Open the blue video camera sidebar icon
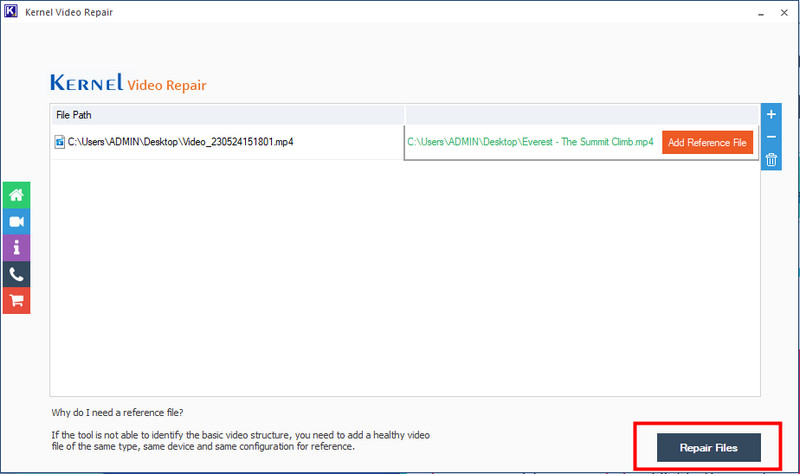Image resolution: width=800 pixels, height=474 pixels. 16,221
